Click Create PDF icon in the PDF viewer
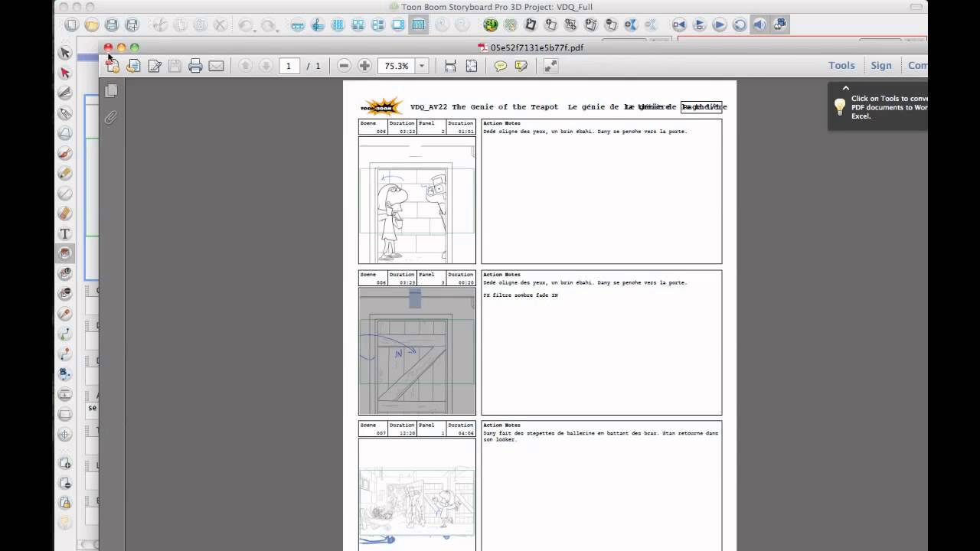This screenshot has width=980, height=551. (x=113, y=66)
